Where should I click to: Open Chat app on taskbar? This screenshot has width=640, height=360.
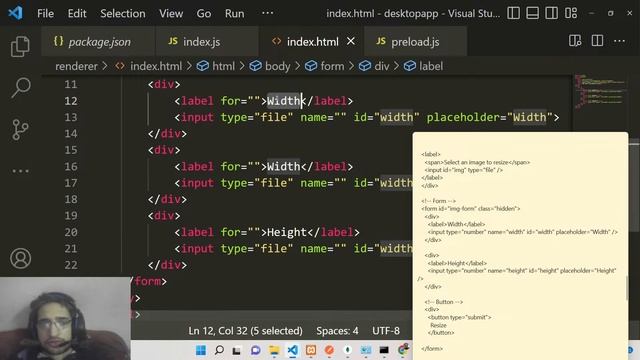tap(256, 350)
